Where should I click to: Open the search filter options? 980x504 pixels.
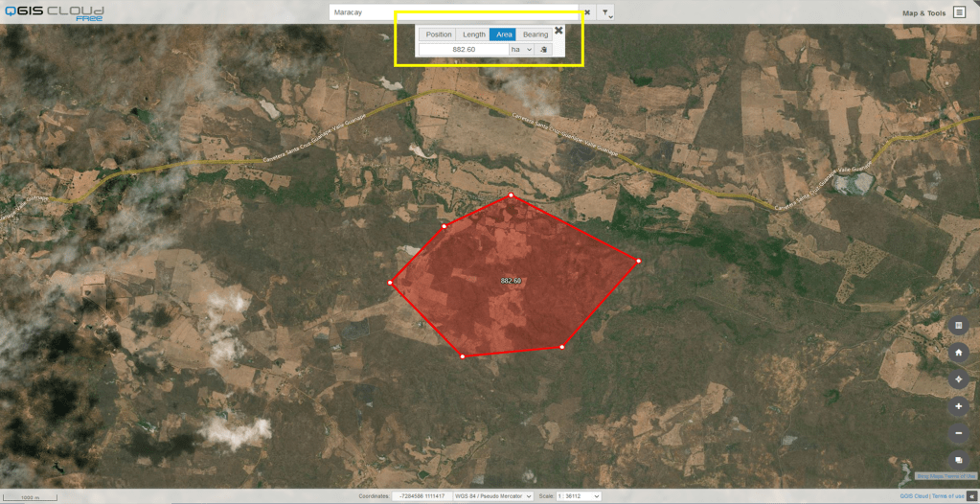tap(605, 12)
